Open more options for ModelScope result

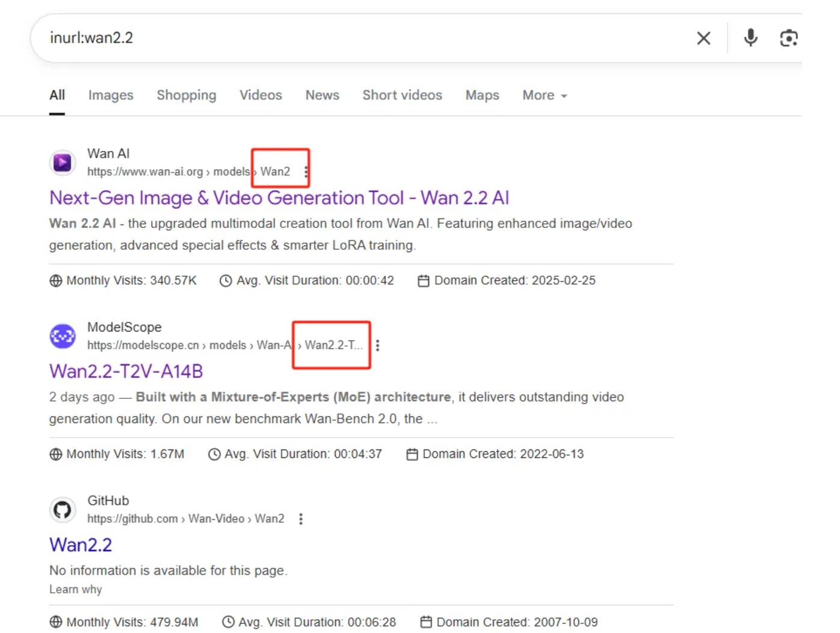(x=377, y=345)
